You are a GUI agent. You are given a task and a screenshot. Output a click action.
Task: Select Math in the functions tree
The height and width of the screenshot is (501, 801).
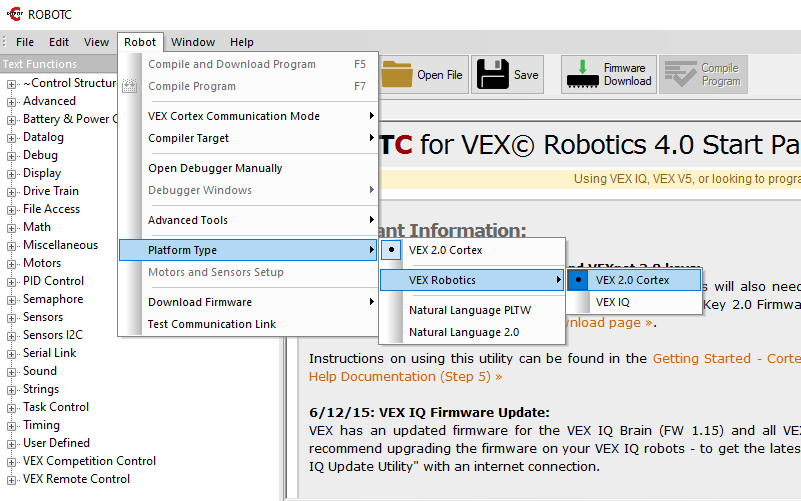(37, 227)
